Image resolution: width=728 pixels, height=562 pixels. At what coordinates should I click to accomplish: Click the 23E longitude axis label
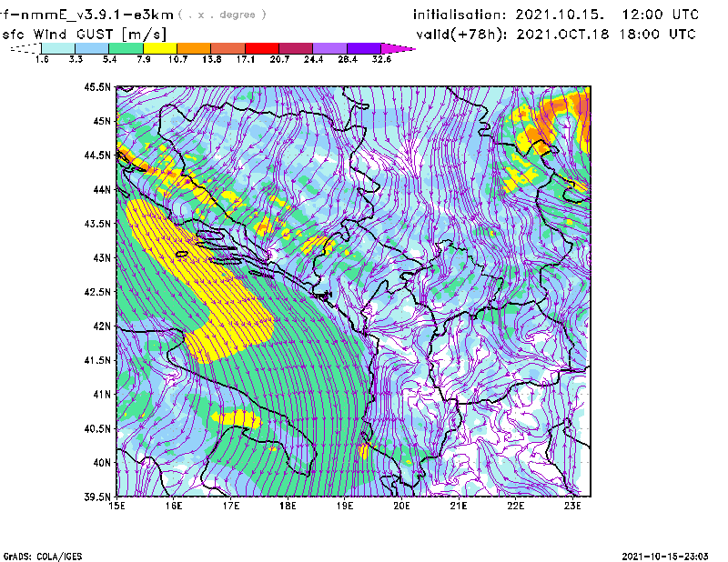pyautogui.click(x=572, y=507)
